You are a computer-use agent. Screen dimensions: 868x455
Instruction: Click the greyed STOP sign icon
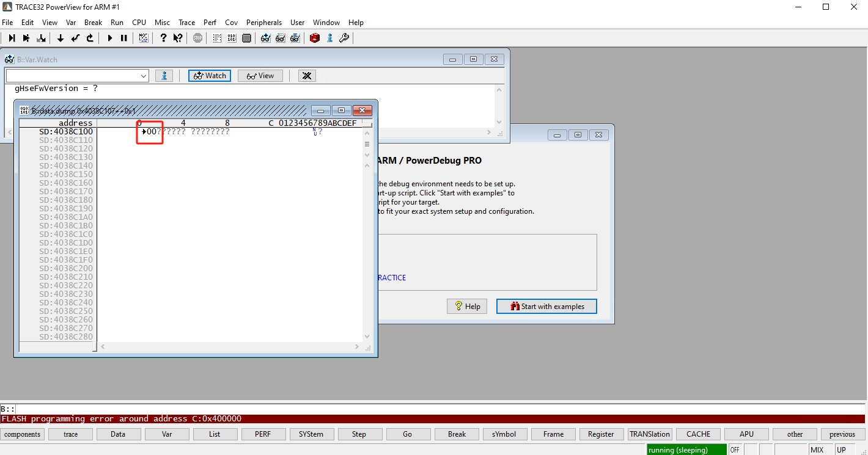(x=197, y=38)
